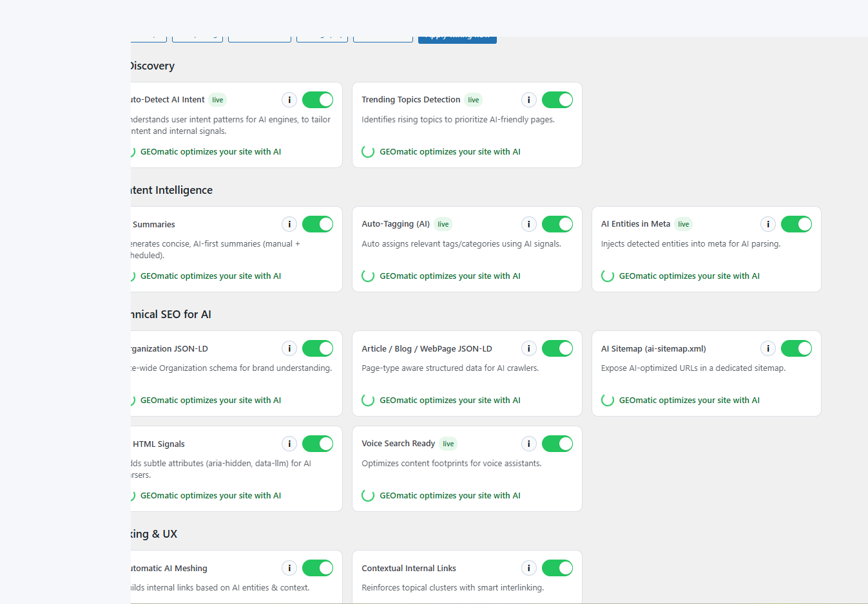Click GEOmatic status text in Article / Blog card
Viewport: 868px width, 604px height.
click(450, 401)
